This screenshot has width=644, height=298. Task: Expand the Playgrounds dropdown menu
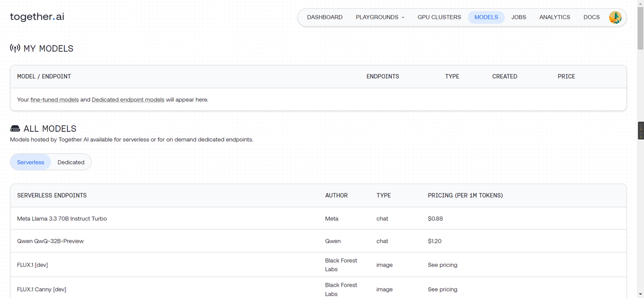(x=380, y=17)
